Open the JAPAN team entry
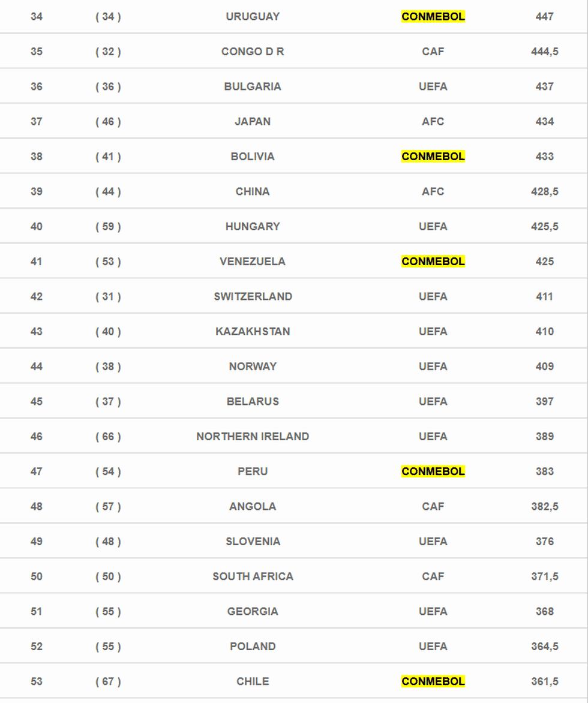 coord(253,122)
